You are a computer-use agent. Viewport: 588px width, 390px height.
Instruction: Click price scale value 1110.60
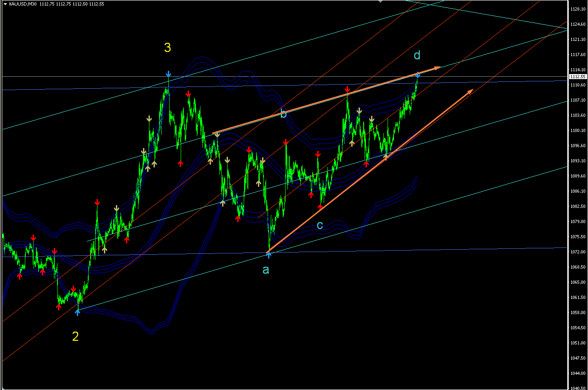tap(577, 85)
